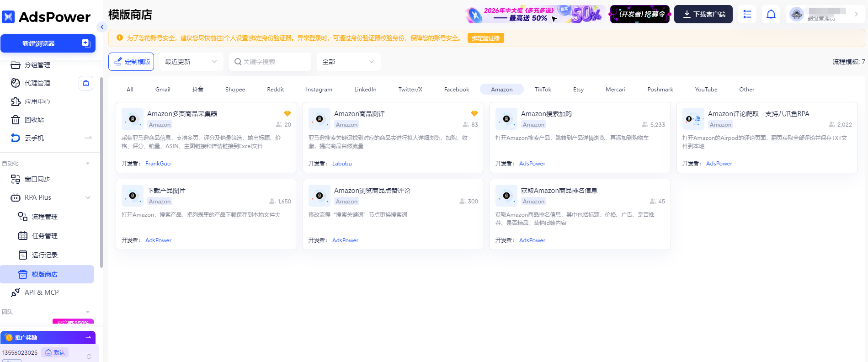Click the warning icon in security banner
This screenshot has height=362, width=868.
(x=120, y=38)
